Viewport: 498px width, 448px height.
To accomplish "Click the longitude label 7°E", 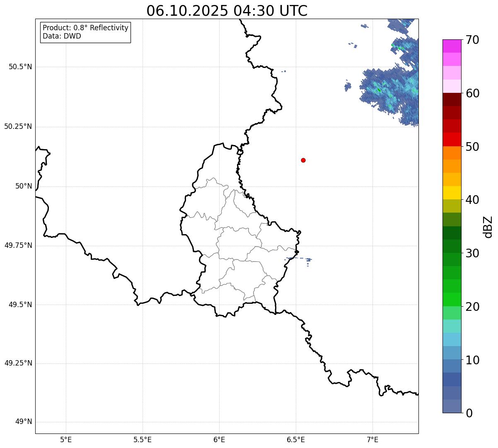I will (x=372, y=439).
